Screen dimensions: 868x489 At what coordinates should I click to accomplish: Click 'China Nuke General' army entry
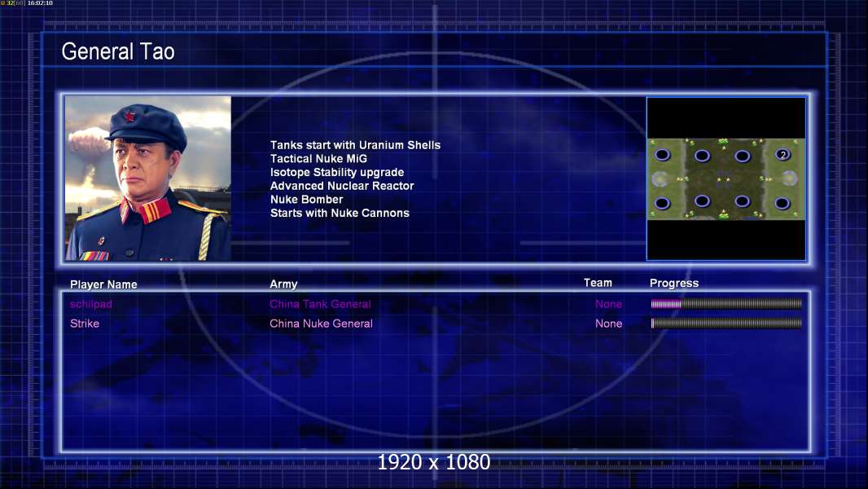[321, 324]
